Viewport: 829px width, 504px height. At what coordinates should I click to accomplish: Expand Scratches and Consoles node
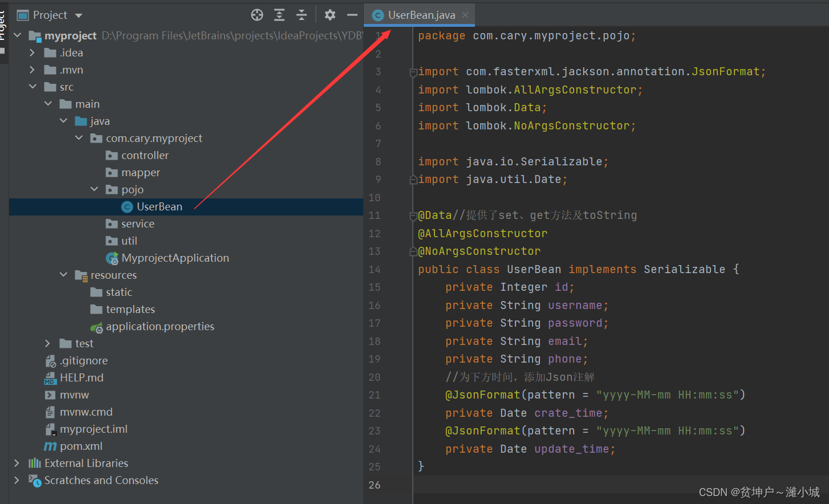tap(17, 480)
